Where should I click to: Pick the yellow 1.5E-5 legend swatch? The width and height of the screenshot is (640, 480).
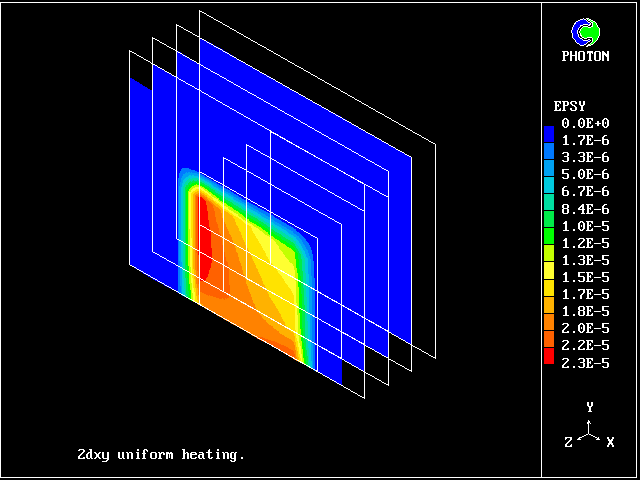(549, 276)
